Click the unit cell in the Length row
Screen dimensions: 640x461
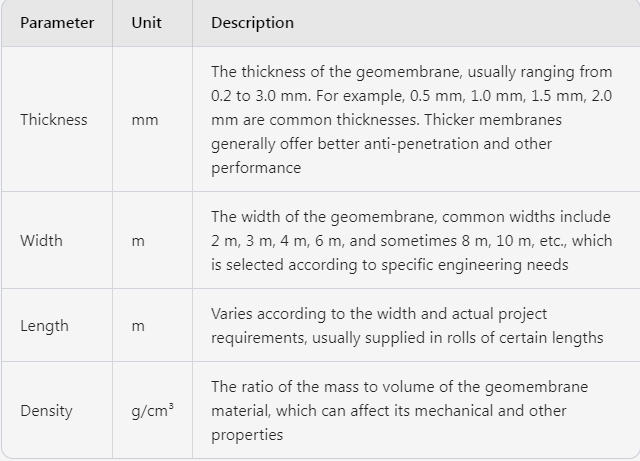pos(138,325)
